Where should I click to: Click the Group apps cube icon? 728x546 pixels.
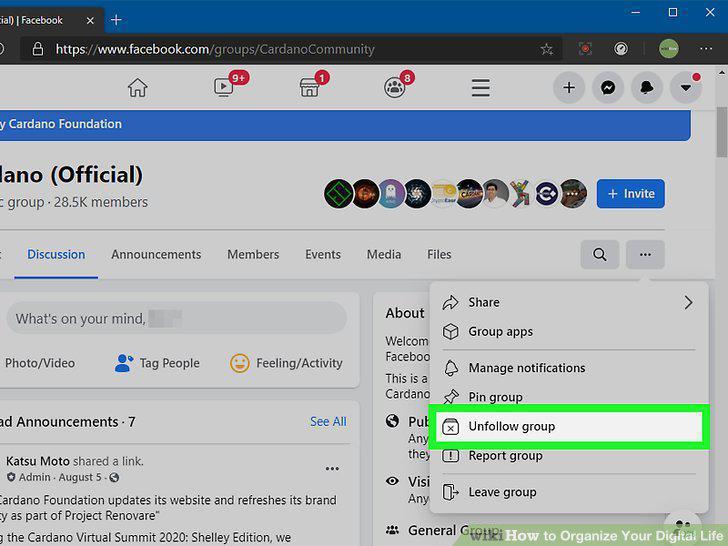[450, 332]
